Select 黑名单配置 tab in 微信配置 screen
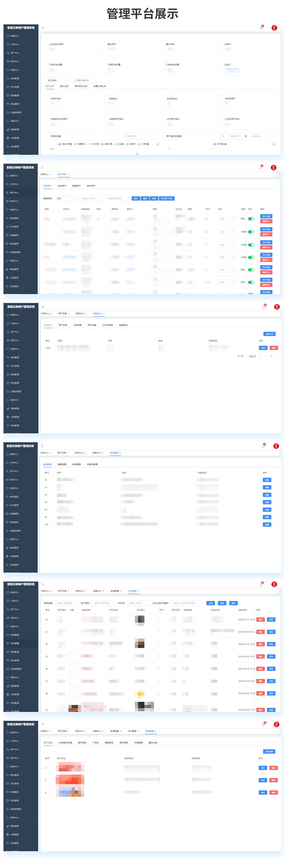Viewport: 285px width, 868px height. (x=76, y=464)
